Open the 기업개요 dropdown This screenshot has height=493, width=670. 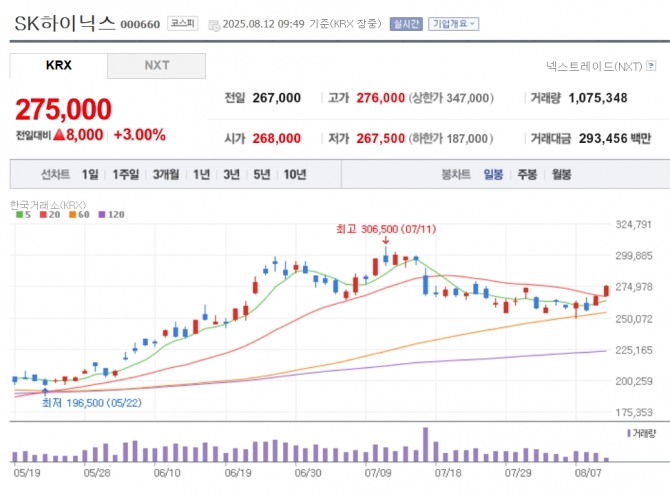[453, 24]
